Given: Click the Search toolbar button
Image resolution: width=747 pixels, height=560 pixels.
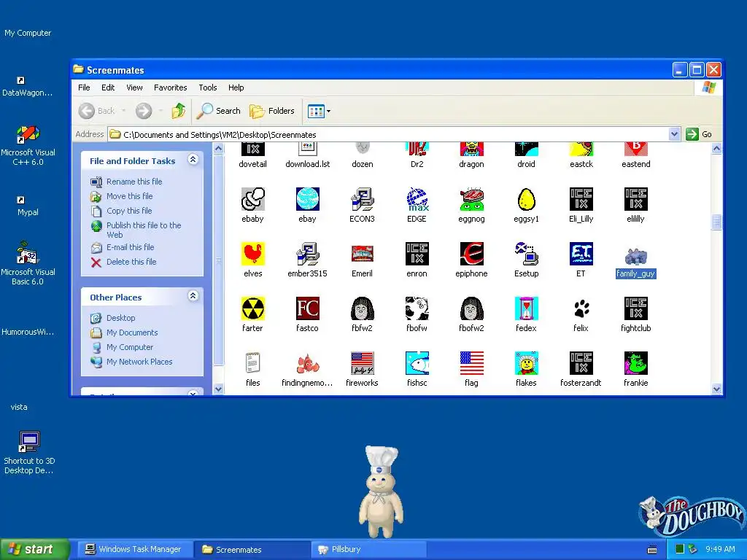Looking at the screenshot, I should click(219, 111).
